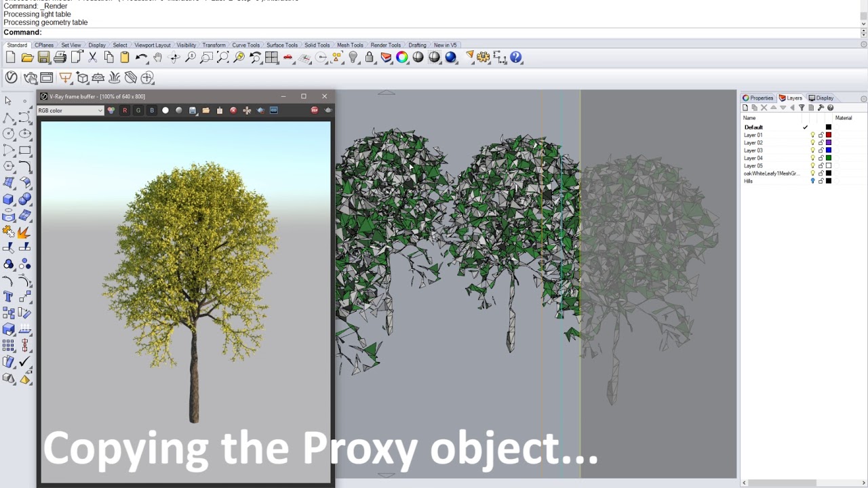This screenshot has height=488, width=868.
Task: Click the Name column header in Layers
Action: 749,118
